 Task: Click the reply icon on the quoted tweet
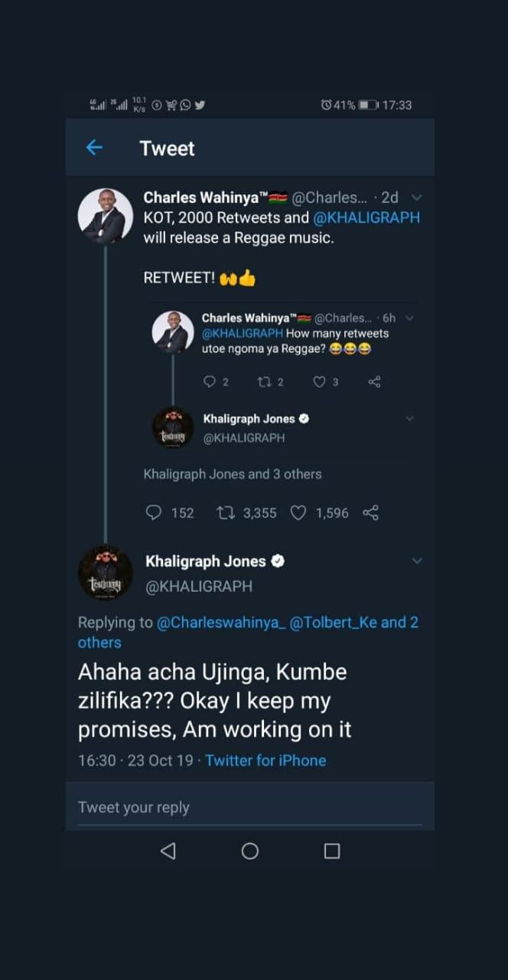(x=210, y=381)
